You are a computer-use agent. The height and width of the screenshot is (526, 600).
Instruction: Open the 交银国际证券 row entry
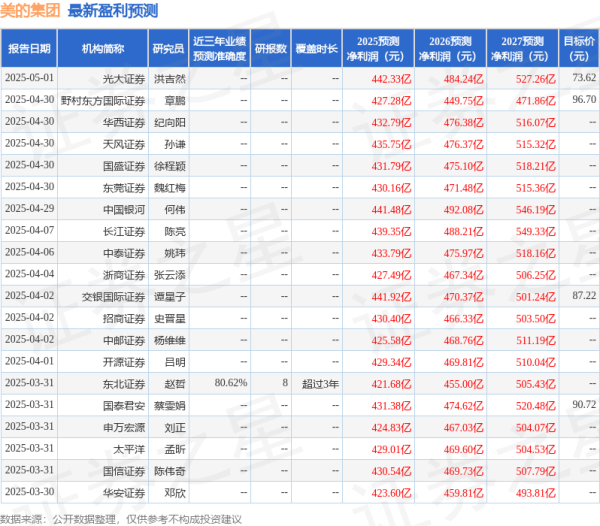pos(112,296)
